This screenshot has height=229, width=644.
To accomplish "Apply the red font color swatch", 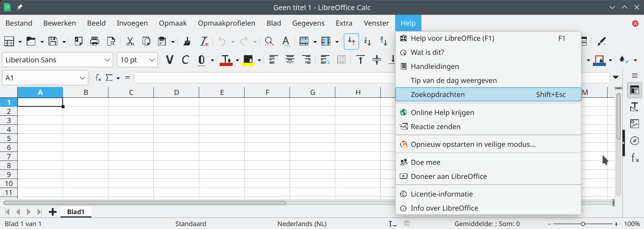I will tap(226, 60).
